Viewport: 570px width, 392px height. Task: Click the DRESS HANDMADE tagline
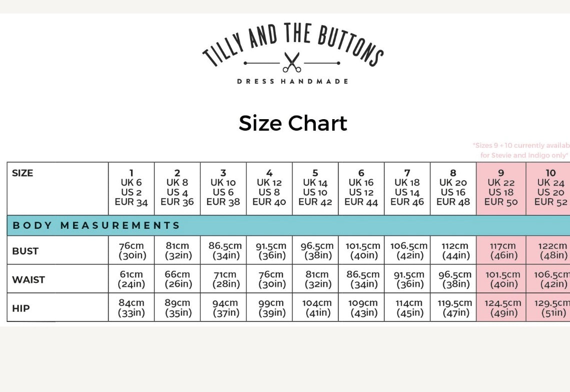(293, 81)
